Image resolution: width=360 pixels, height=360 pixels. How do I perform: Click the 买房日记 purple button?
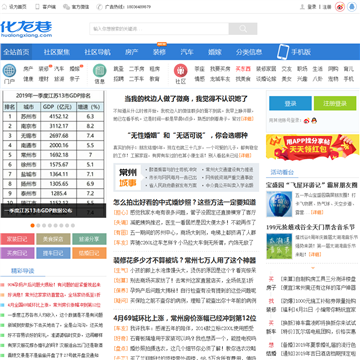pyautogui.click(x=17, y=253)
